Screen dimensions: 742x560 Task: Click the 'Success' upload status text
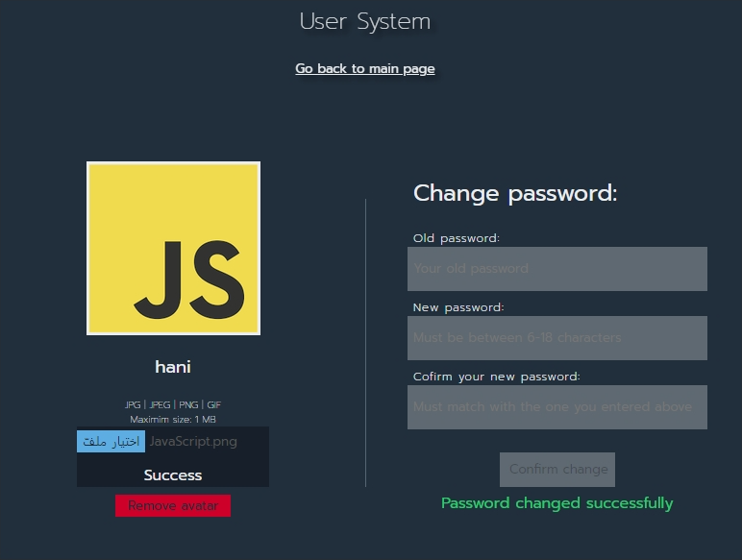coord(173,475)
